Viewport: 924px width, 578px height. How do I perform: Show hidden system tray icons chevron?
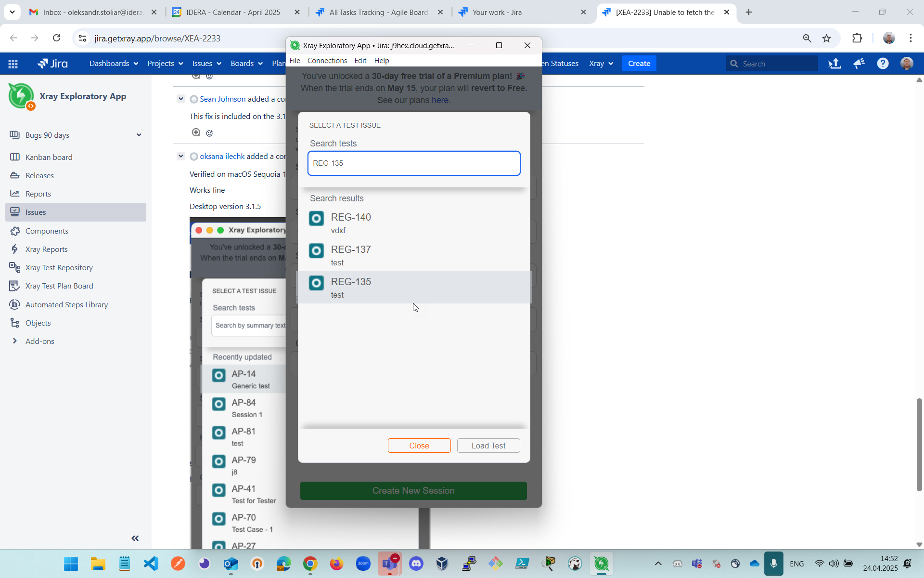[658, 564]
